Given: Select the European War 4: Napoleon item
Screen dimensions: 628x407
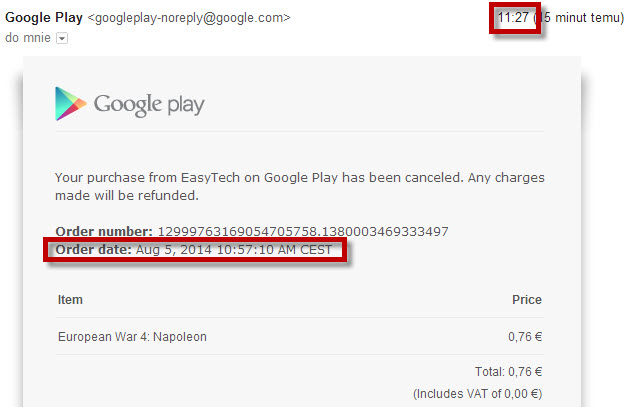Looking at the screenshot, I should tap(132, 336).
